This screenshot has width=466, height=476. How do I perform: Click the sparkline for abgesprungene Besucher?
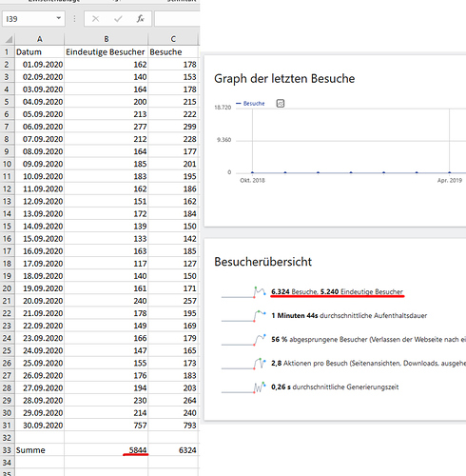tap(243, 340)
